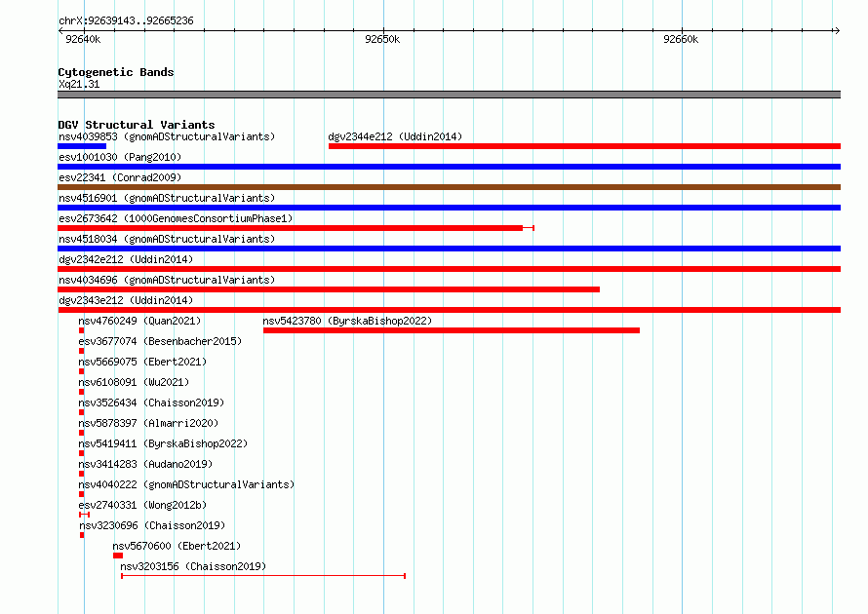The height and width of the screenshot is (614, 868).
Task: Open esv2673642 (1000GenomesConsortiumPhase1) label
Action: 176,218
